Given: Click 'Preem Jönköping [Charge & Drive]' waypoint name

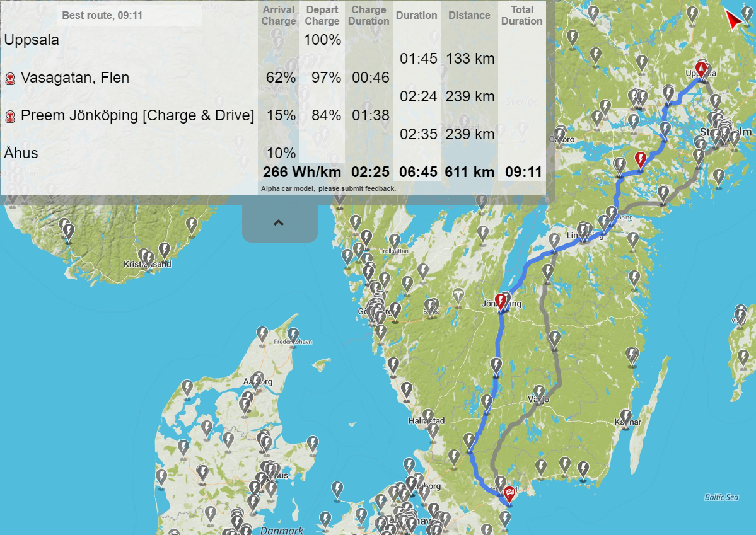Looking at the screenshot, I should pyautogui.click(x=137, y=116).
